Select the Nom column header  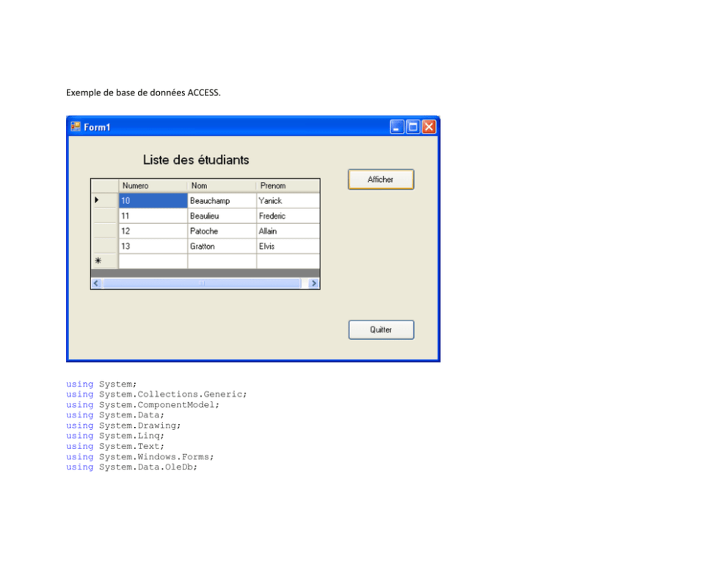222,186
